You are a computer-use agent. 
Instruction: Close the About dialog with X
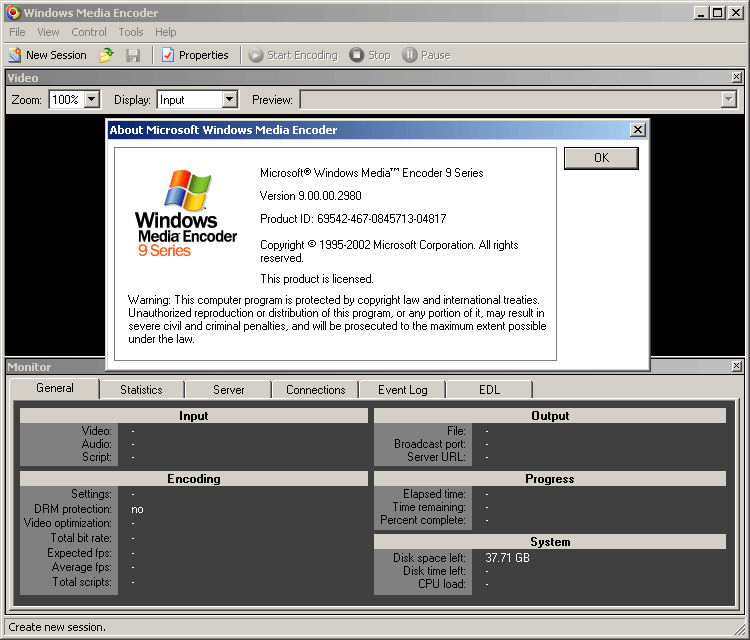point(637,130)
